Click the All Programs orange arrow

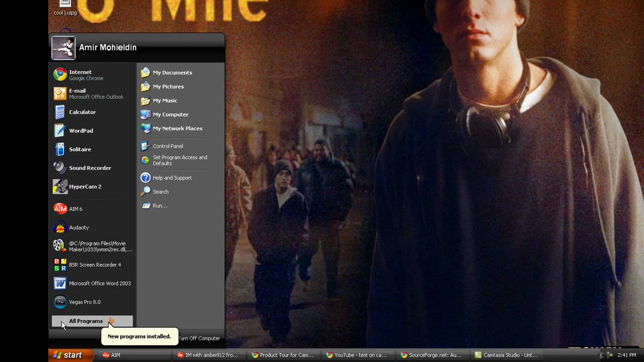coord(111,321)
